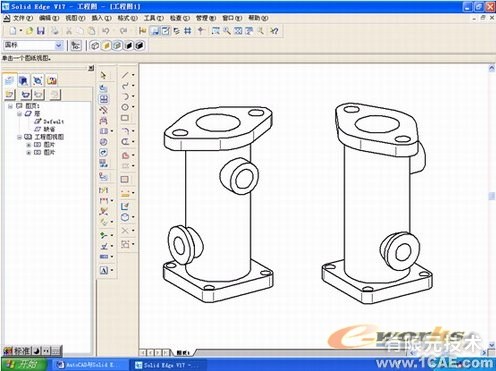Switch to the AutoCAD与Solid E... taskbar window
Screen dimensions: 496x371
pyautogui.click(x=88, y=365)
